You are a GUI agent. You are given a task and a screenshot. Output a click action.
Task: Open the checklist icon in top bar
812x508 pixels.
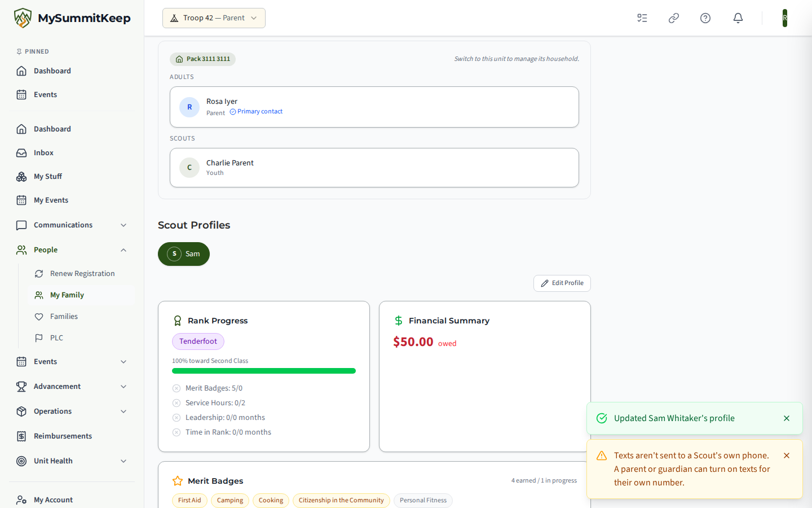click(642, 18)
